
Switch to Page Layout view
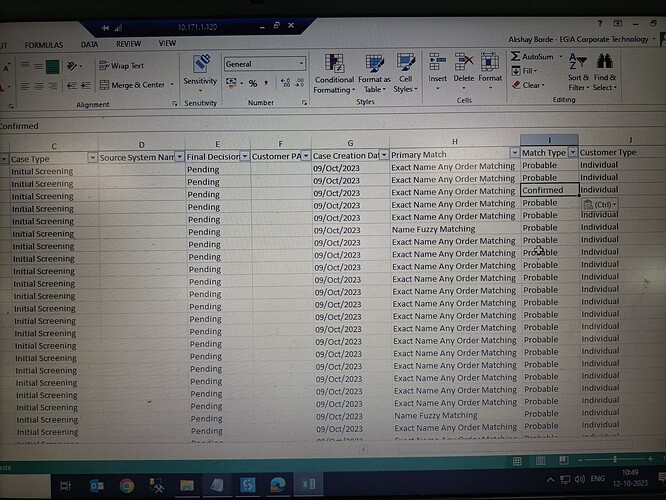[540, 460]
